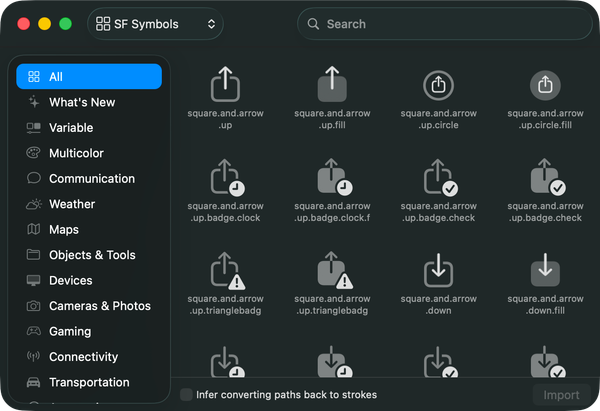
Task: Show the Devices category
Action: point(89,280)
